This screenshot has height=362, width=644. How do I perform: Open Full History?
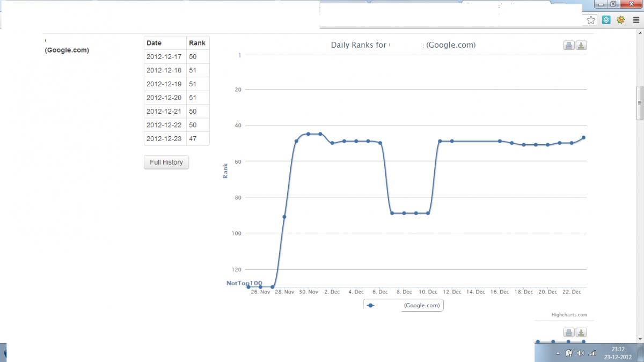[166, 162]
